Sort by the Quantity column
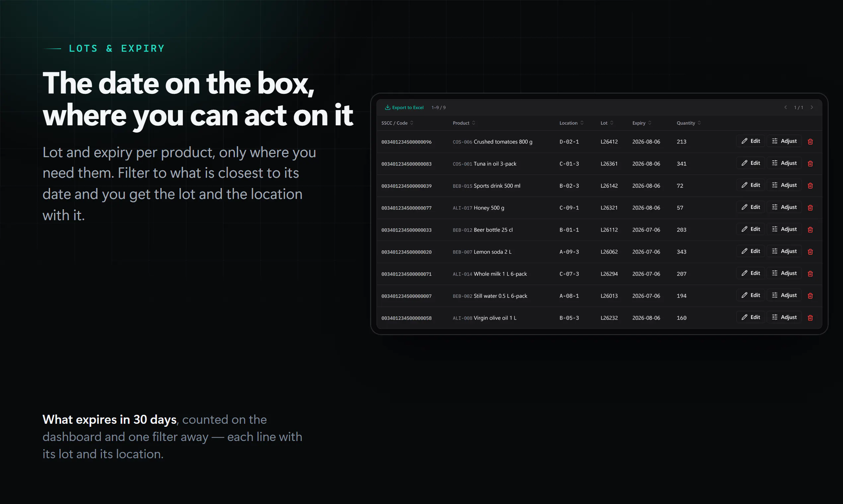 pos(689,123)
